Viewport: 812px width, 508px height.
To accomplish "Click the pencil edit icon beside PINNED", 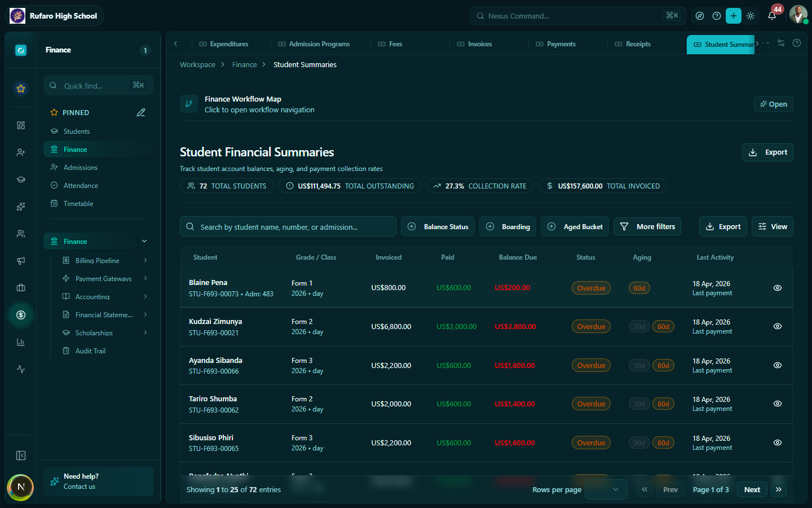I will pos(141,112).
